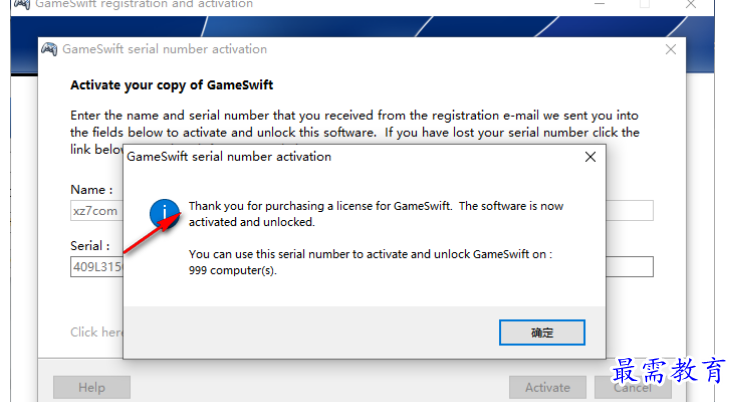The image size is (734, 402).
Task: Close the GameSwift registration and activation window
Action: point(690,4)
